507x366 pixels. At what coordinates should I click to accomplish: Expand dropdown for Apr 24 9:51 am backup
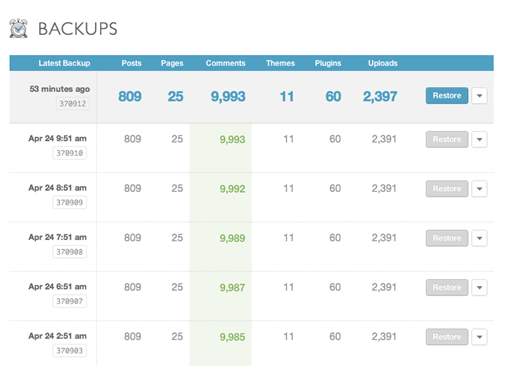[x=479, y=139]
